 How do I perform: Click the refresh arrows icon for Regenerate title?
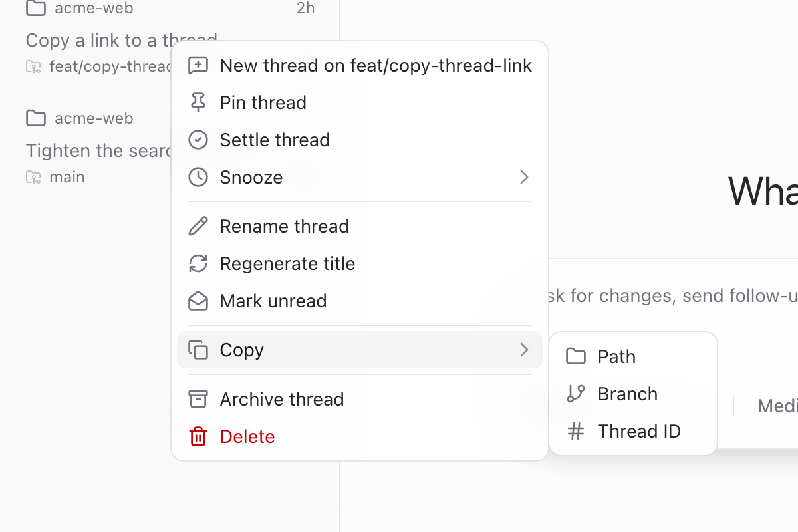[x=198, y=263]
